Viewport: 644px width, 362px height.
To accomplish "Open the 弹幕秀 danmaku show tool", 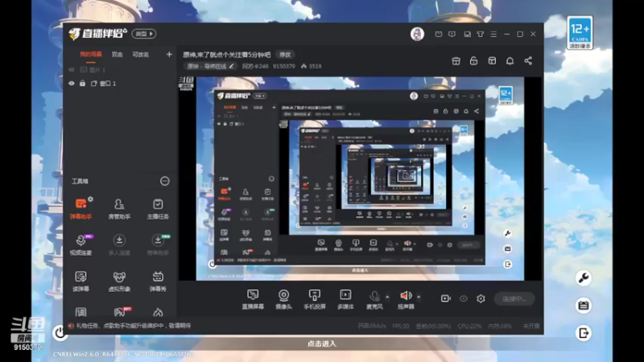I will (158, 281).
